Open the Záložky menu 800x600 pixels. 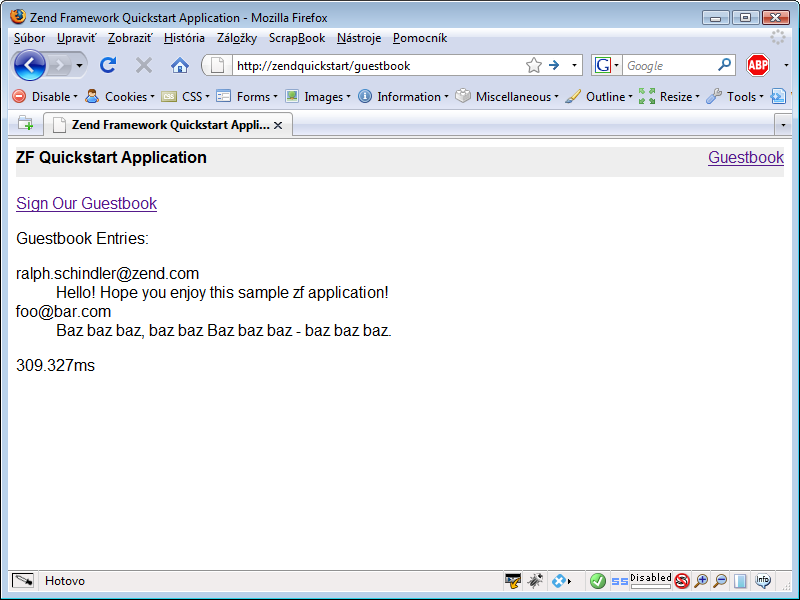tap(237, 38)
